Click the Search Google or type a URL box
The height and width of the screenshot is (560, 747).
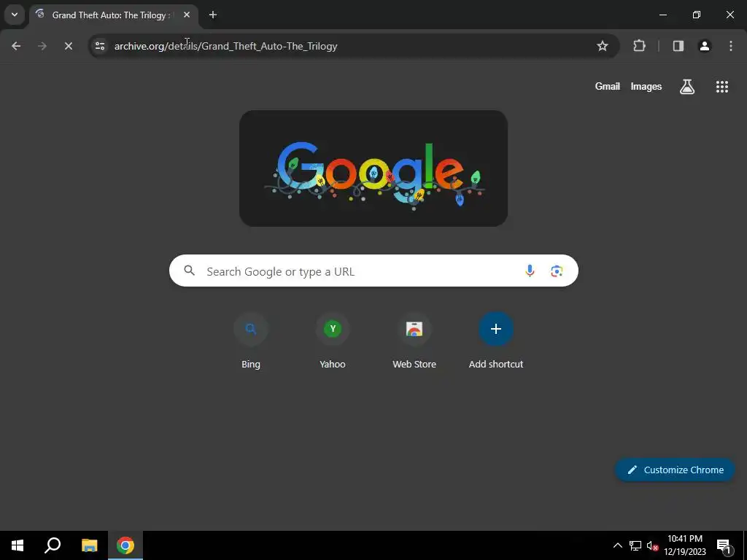pos(373,271)
